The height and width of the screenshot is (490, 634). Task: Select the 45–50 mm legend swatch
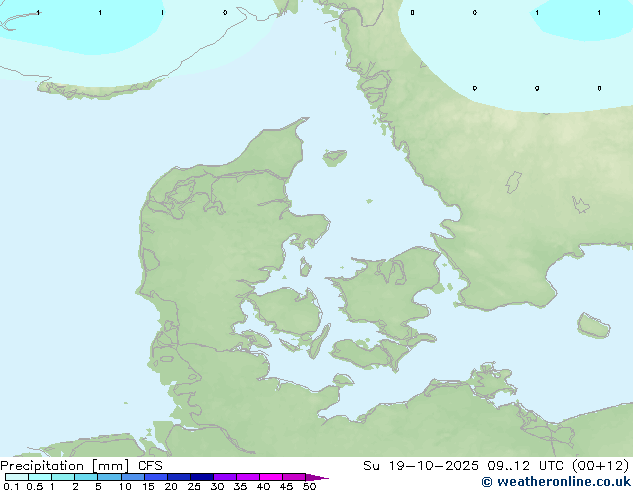(x=294, y=477)
